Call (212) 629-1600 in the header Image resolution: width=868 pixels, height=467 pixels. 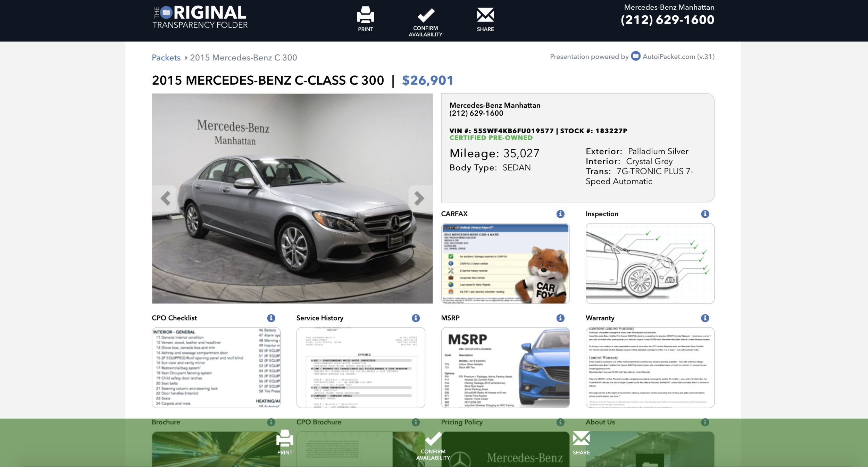tap(667, 20)
